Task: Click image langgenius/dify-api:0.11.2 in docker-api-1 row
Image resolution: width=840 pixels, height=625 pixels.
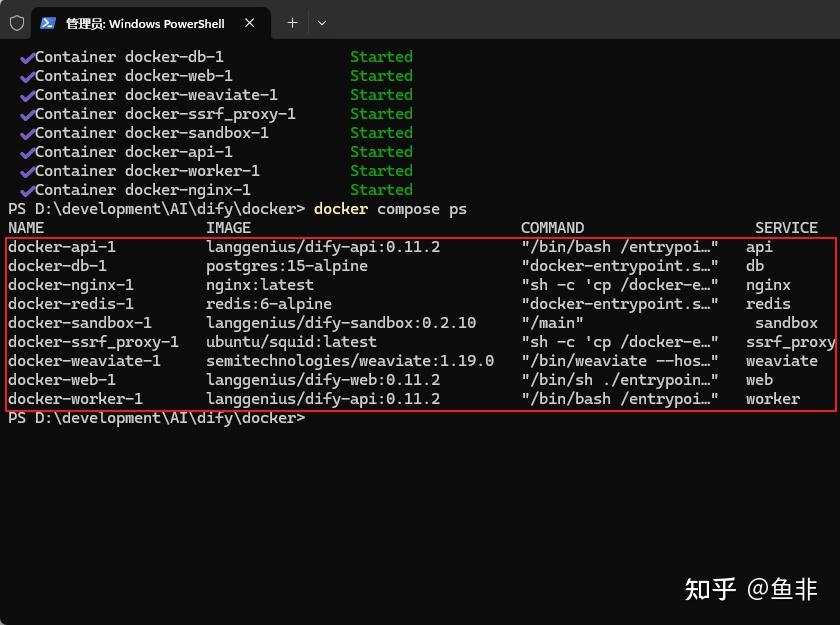Action: (323, 247)
